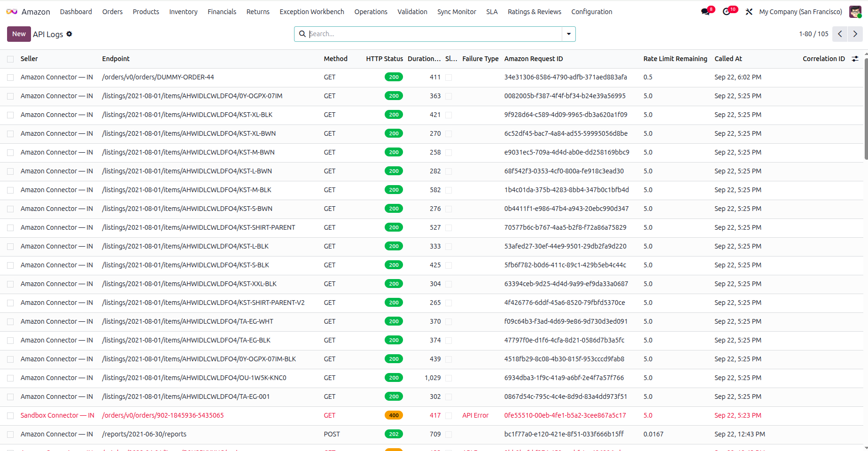Go to the previous page of records
Viewport: 868px width, 451px height.
(x=840, y=34)
